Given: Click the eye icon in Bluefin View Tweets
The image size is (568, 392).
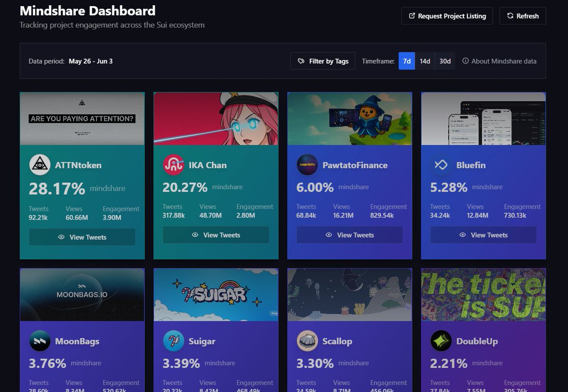Looking at the screenshot, I should tap(462, 235).
